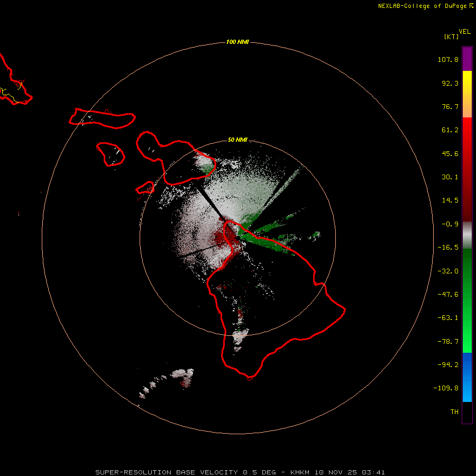This screenshot has width=476, height=476.
Task: Click the Super-Resolution Base Velocity caption text
Action: click(240, 472)
